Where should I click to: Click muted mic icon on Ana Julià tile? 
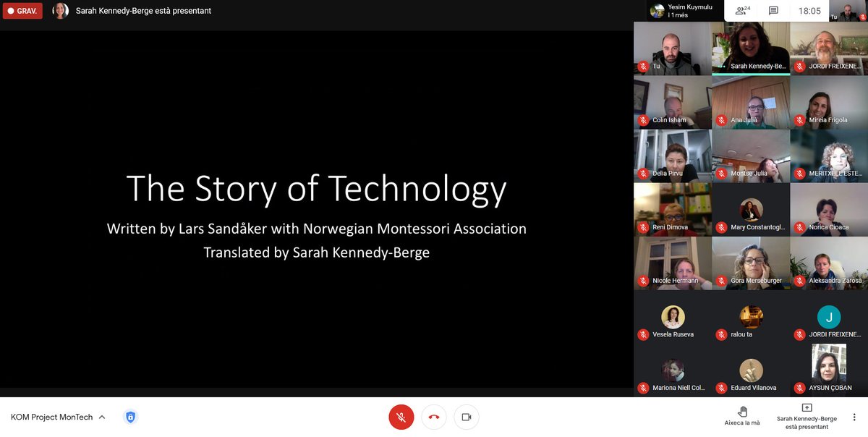pos(721,120)
